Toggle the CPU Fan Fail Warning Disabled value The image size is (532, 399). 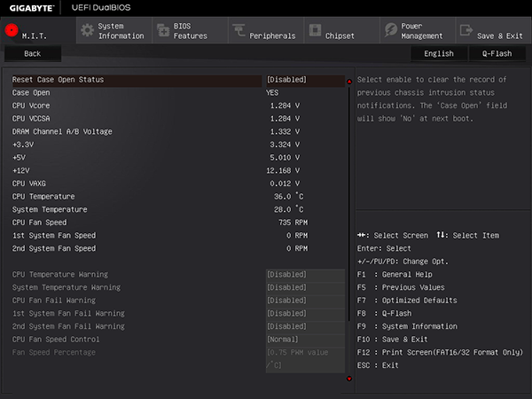(305, 301)
